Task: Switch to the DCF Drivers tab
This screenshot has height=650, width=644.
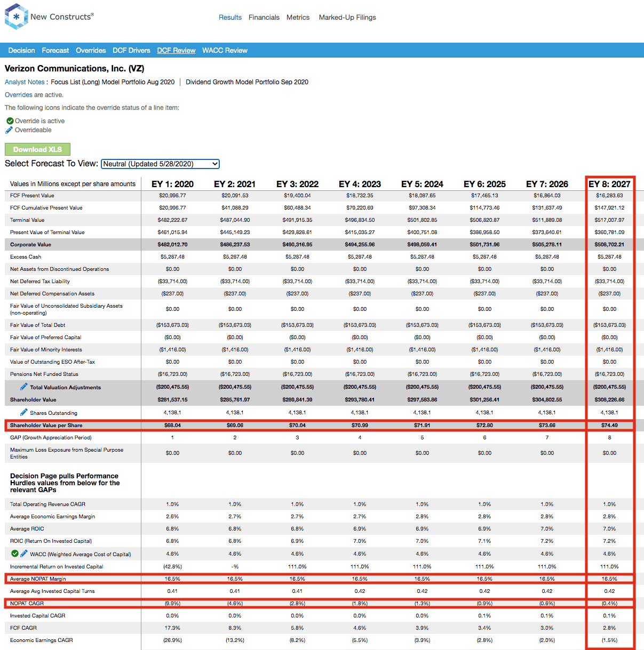Action: click(x=131, y=51)
